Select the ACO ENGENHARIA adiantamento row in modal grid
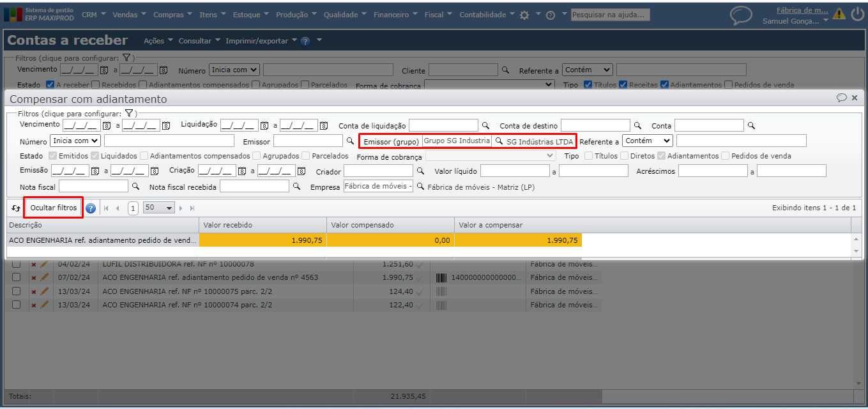 tap(102, 240)
